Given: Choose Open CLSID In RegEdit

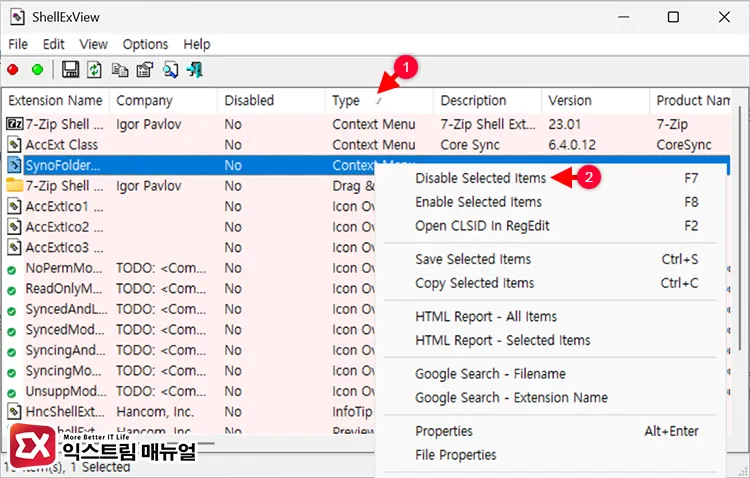Looking at the screenshot, I should (550, 226).
